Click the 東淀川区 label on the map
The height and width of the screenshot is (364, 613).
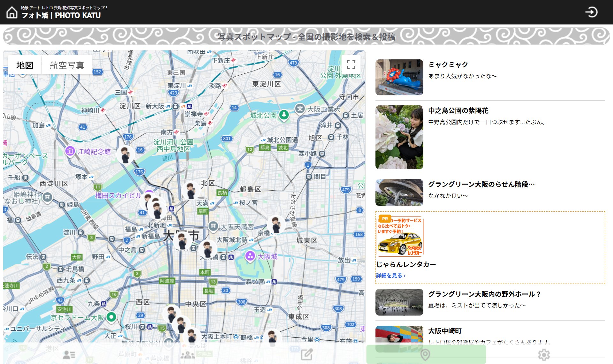pos(267,84)
